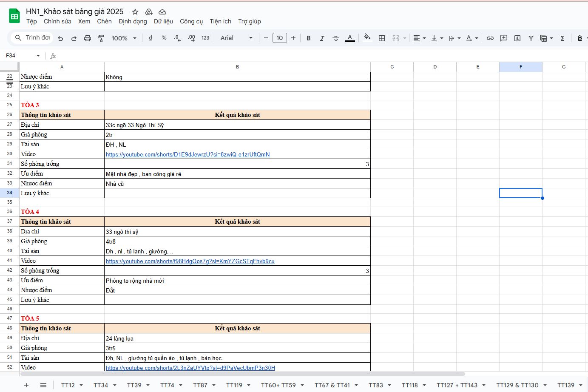This screenshot has width=588, height=392.
Task: Select the paint format roller tool
Action: pos(101,38)
